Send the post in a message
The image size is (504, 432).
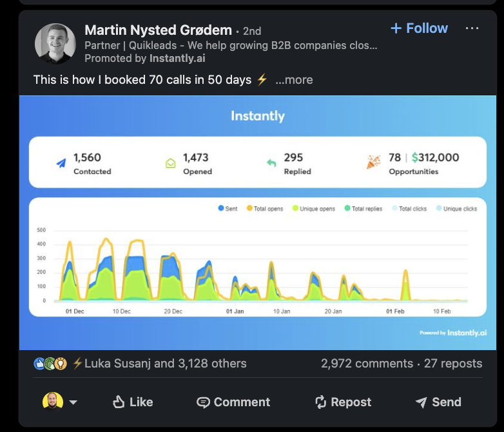coord(438,402)
